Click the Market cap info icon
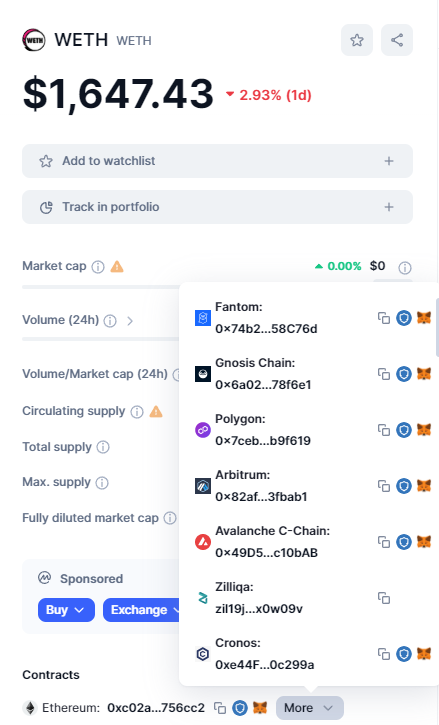Image resolution: width=439 pixels, height=725 pixels. coord(98,267)
